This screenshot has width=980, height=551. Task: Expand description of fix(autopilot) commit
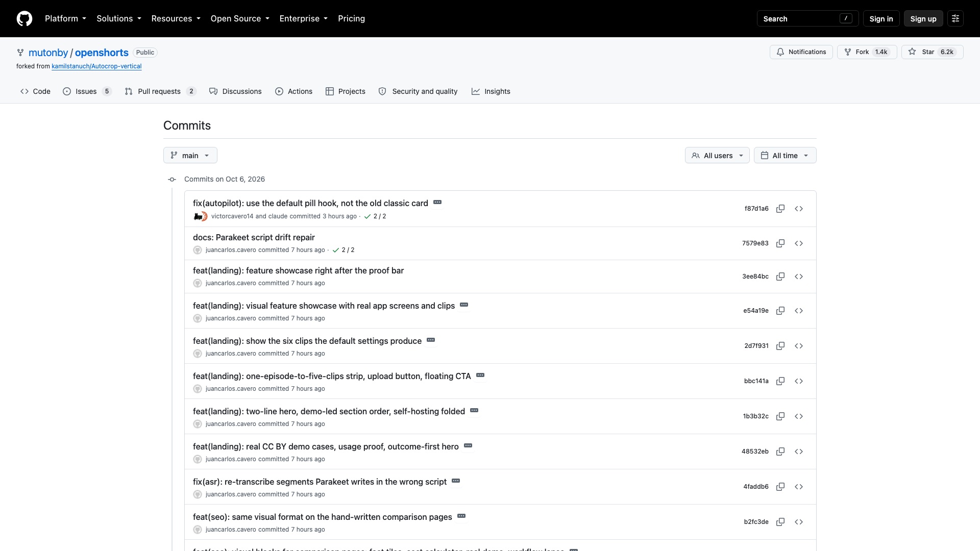pyautogui.click(x=437, y=203)
